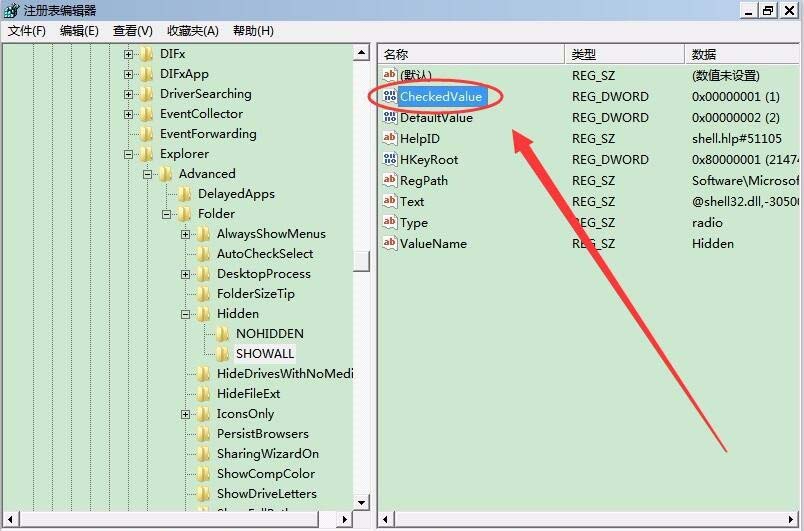804x531 pixels.
Task: Click the (默认) string value icon
Action: pyautogui.click(x=390, y=75)
